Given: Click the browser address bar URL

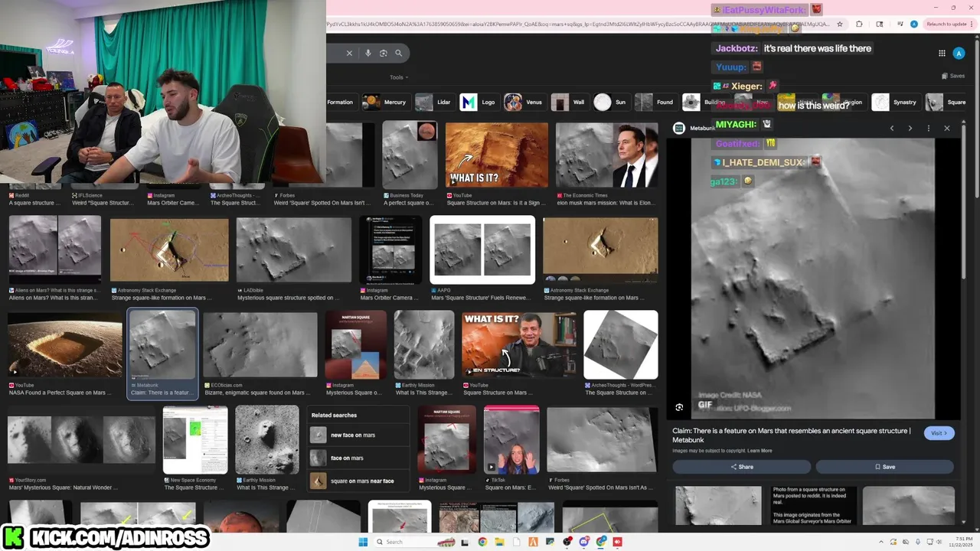Looking at the screenshot, I should pyautogui.click(x=578, y=24).
